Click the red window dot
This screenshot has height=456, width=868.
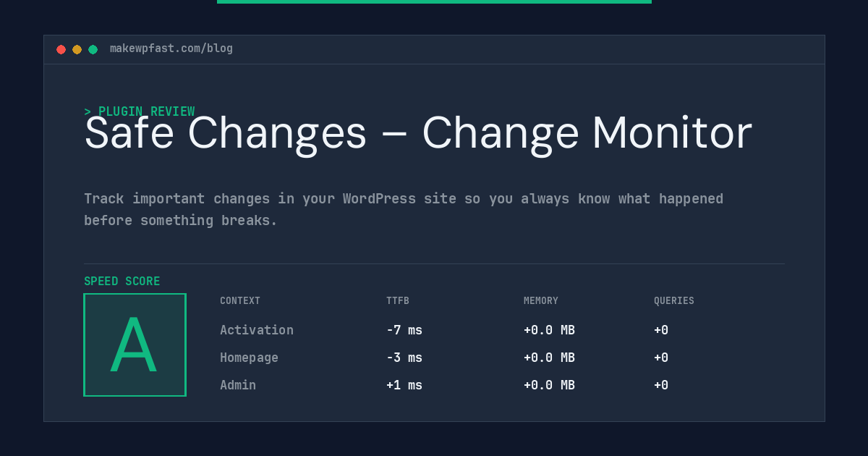point(61,49)
